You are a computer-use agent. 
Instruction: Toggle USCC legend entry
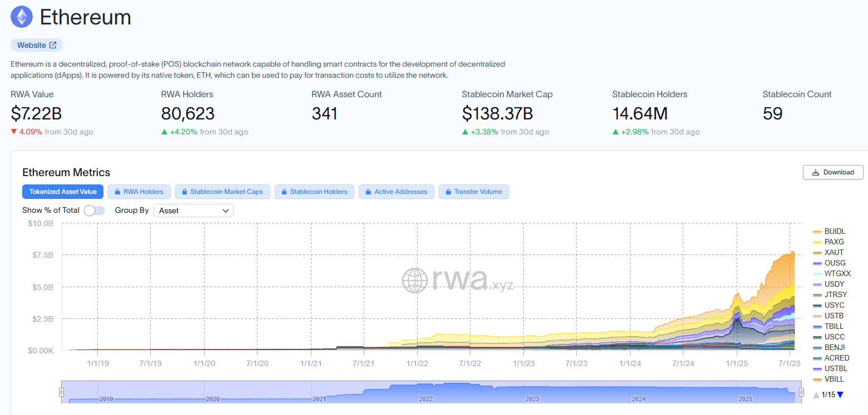click(829, 337)
